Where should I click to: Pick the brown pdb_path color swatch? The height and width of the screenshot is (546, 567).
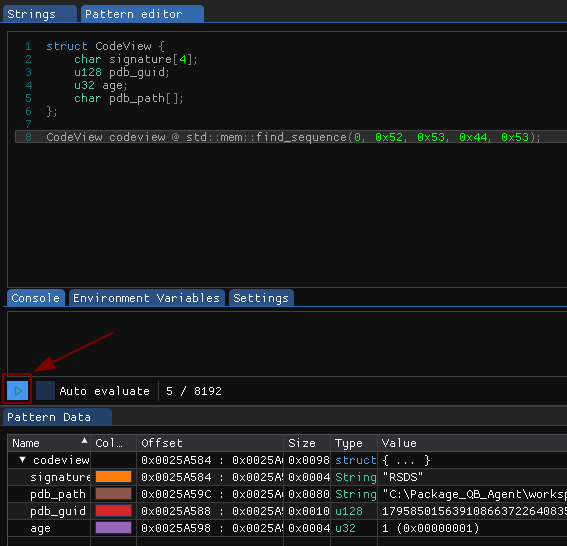click(113, 494)
